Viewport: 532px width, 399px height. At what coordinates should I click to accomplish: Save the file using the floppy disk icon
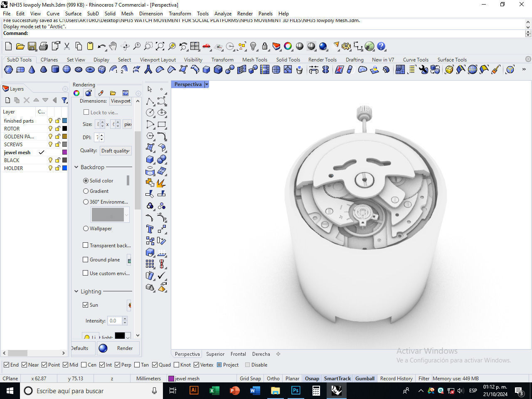tap(32, 47)
